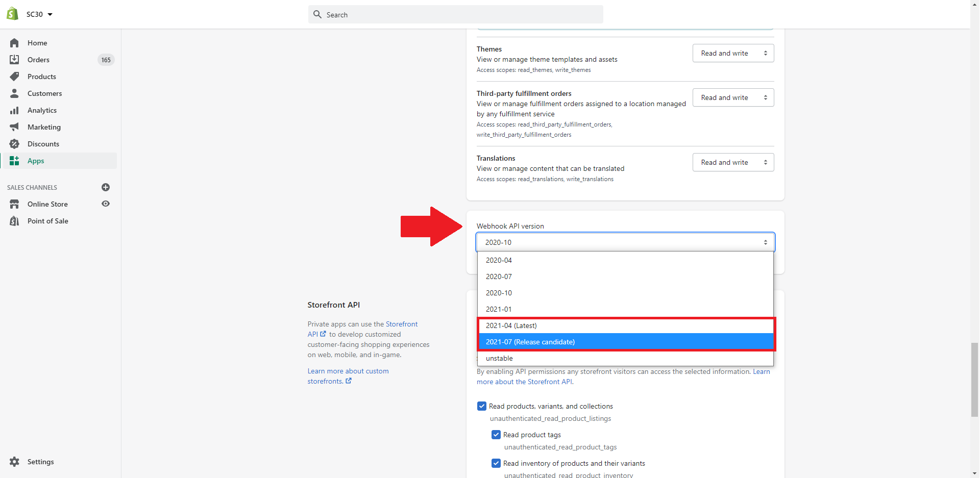Screen dimensions: 980x478
Task: Change Themes permission dropdown
Action: tap(733, 53)
